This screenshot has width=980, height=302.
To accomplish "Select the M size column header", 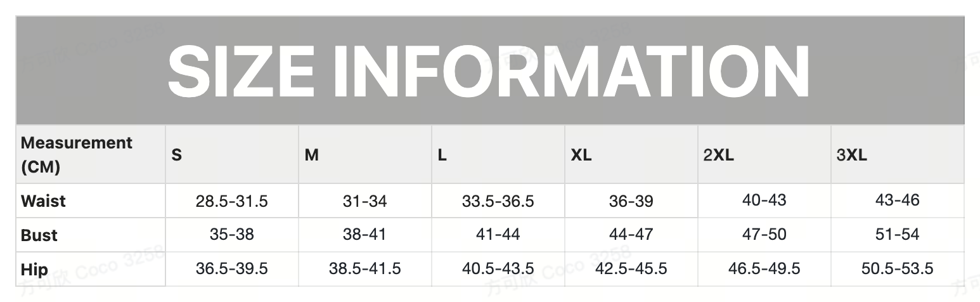I will pos(311,155).
